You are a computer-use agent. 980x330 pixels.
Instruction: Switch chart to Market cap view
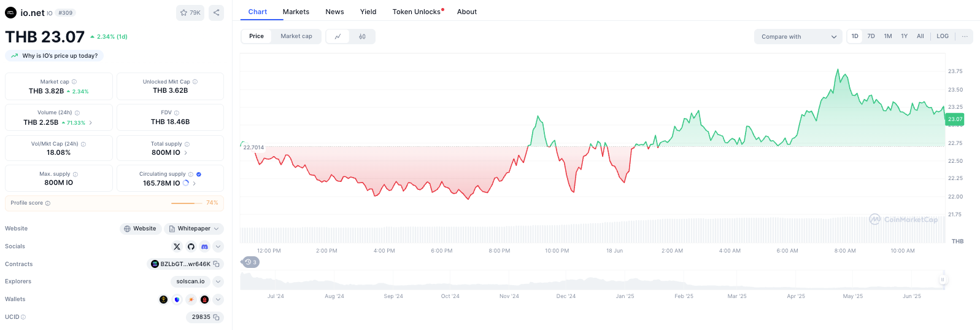tap(296, 36)
